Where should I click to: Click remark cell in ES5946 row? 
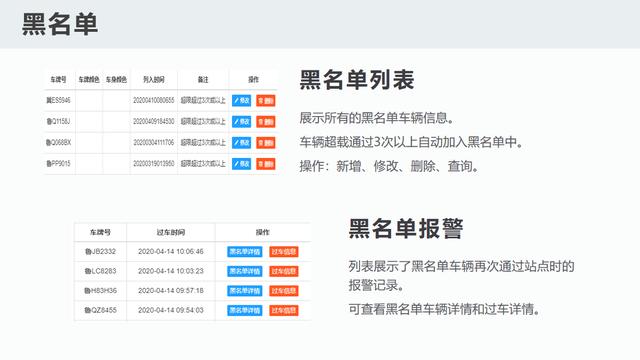[203, 100]
